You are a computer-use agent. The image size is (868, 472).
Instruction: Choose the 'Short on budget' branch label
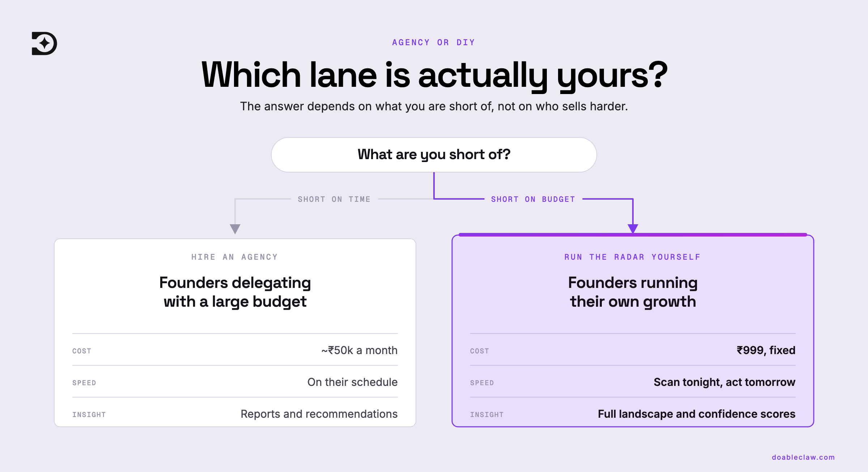pos(533,199)
